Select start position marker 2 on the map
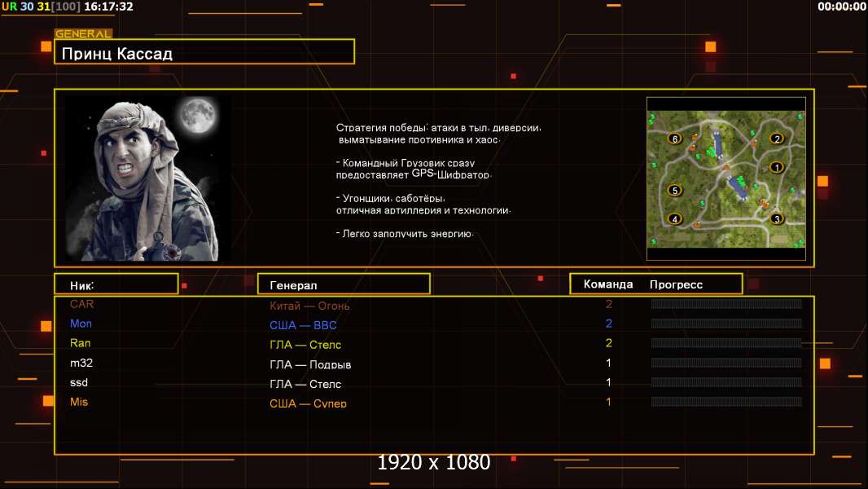The width and height of the screenshot is (868, 489). click(777, 139)
